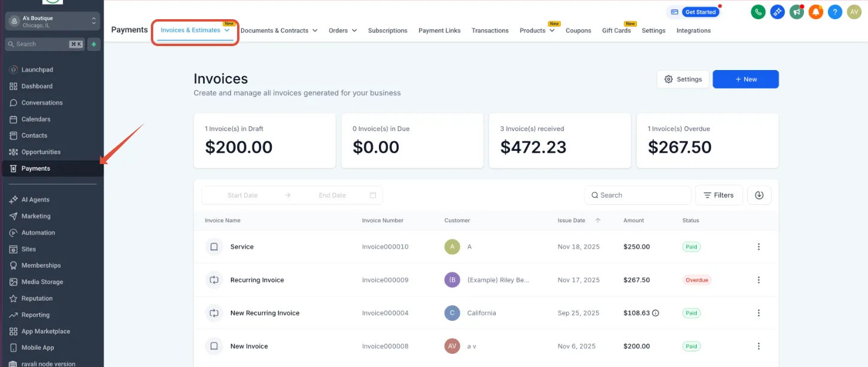The height and width of the screenshot is (367, 868).
Task: Click the download export icon beside Filters
Action: [x=759, y=195]
